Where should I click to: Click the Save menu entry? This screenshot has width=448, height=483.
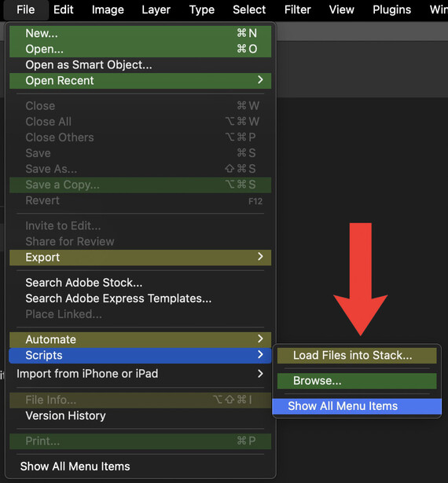click(x=140, y=153)
